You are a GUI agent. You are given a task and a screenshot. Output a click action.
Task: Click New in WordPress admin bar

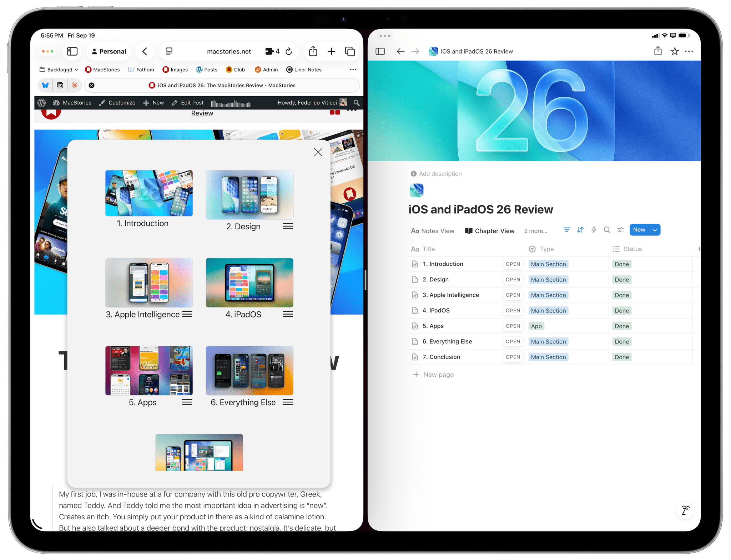click(x=153, y=103)
